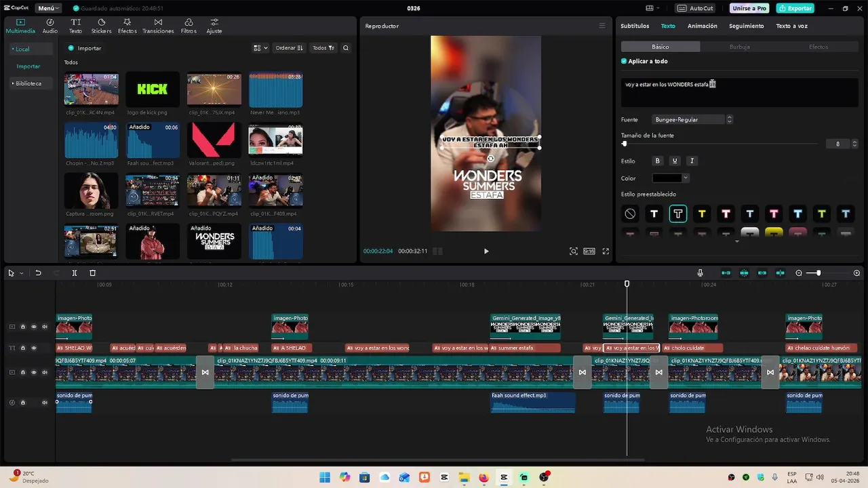Viewport: 868px width, 488px height.
Task: Open File Explorer in Windows taskbar
Action: coord(464,477)
